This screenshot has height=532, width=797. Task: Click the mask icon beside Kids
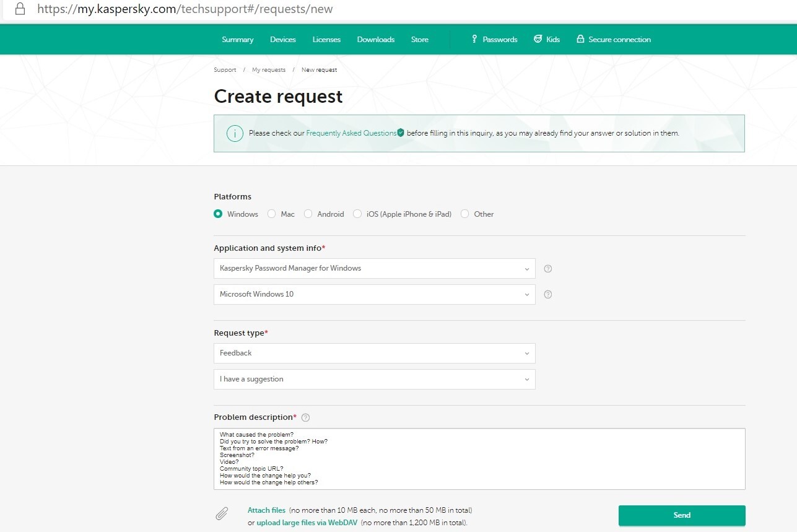[x=538, y=39]
